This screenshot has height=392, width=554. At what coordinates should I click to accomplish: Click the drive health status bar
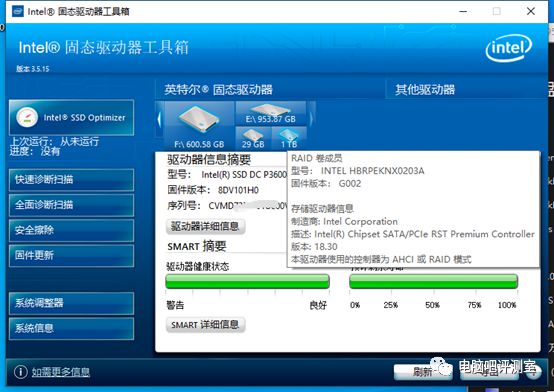tap(247, 281)
